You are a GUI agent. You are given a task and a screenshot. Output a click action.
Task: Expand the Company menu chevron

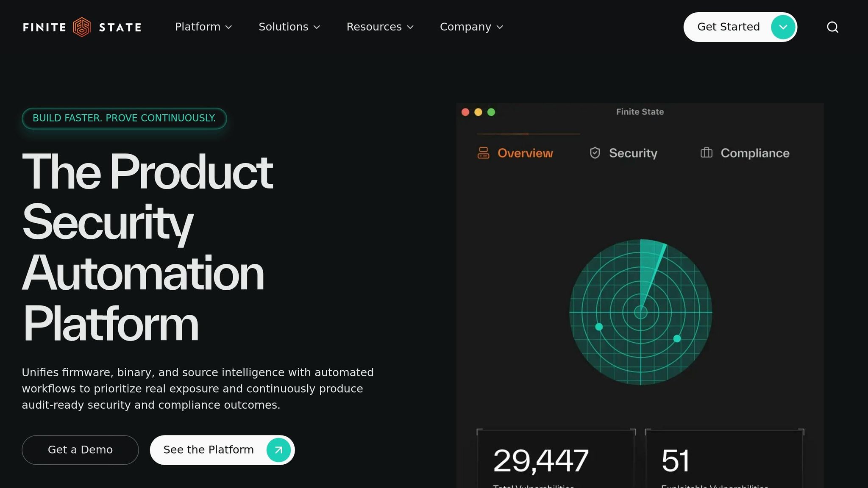click(500, 27)
